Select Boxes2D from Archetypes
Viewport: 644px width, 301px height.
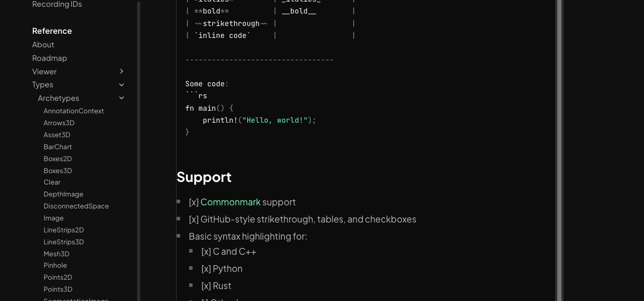point(57,159)
